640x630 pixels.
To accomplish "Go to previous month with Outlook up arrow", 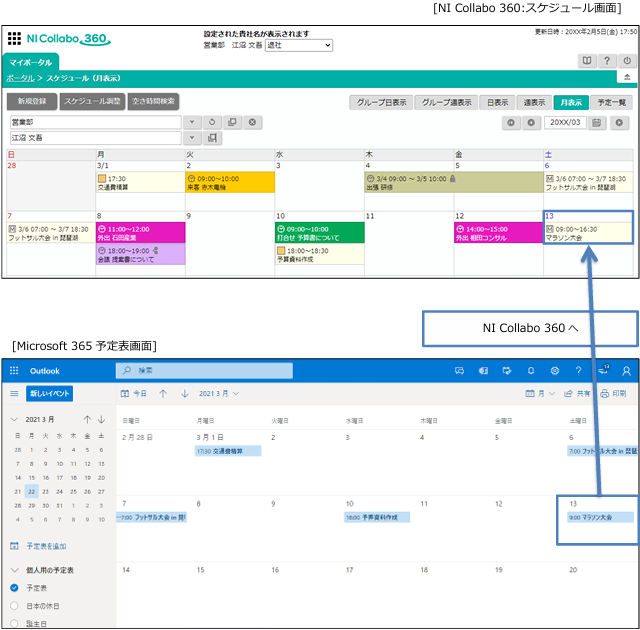I will tap(163, 393).
